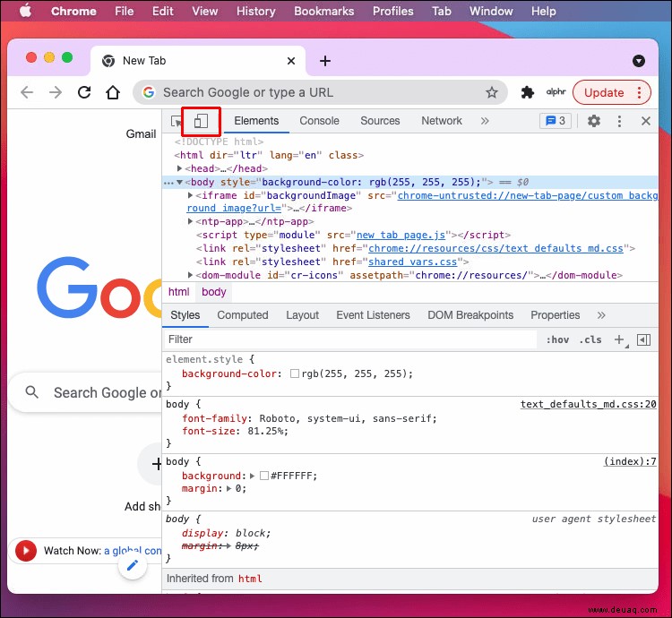
Task: Click Google icon in address bar
Action: pos(149,92)
